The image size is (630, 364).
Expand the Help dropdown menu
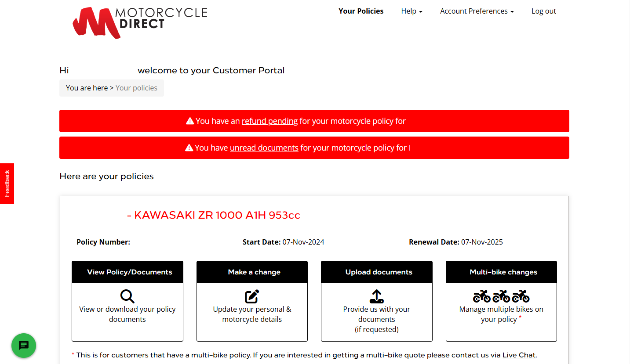[412, 11]
